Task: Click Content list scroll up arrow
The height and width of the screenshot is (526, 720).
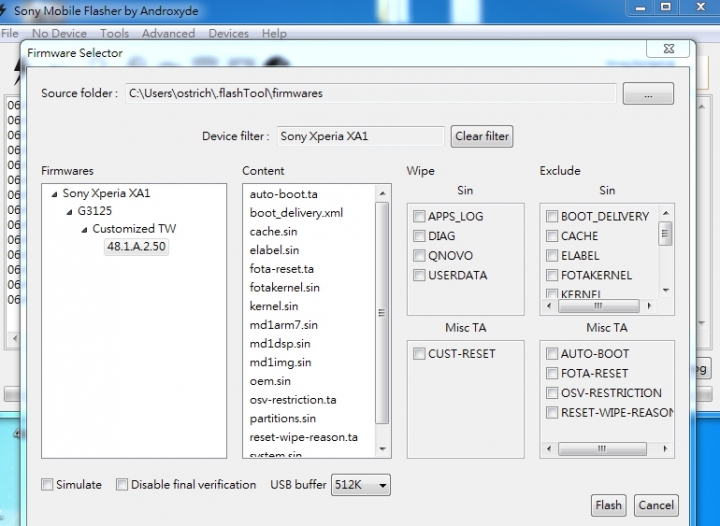Action: (382, 194)
